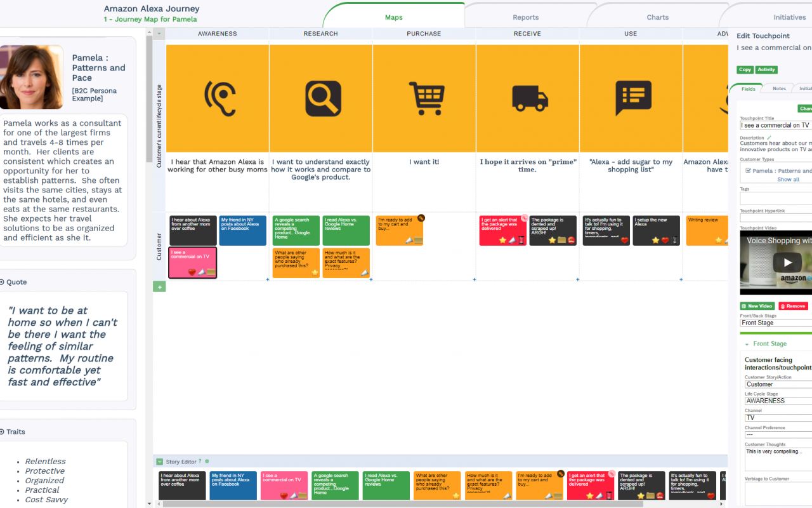Screen dimensions: 812x508
Task: Click the add touchpoint plus in Use column
Action: 681,279
